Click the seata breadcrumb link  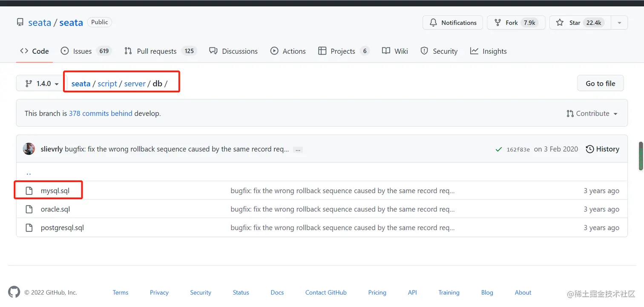[81, 84]
